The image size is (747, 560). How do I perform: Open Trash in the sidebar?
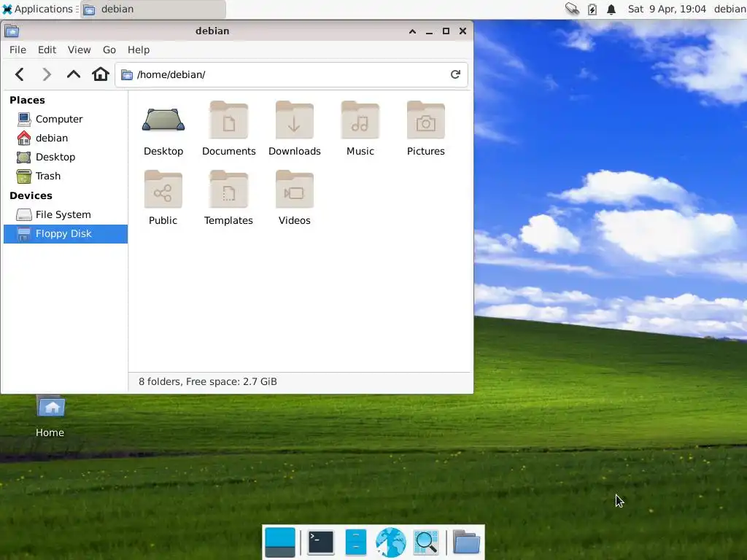pyautogui.click(x=65, y=176)
